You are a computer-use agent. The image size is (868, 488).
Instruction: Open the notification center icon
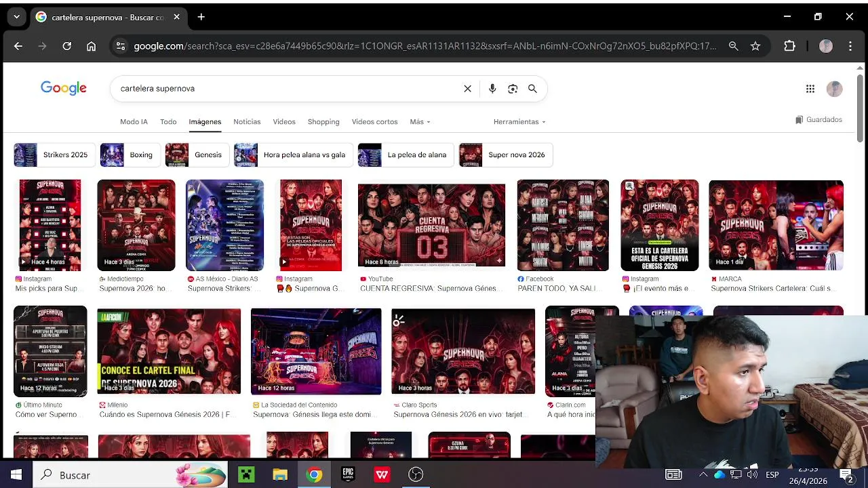tap(846, 474)
